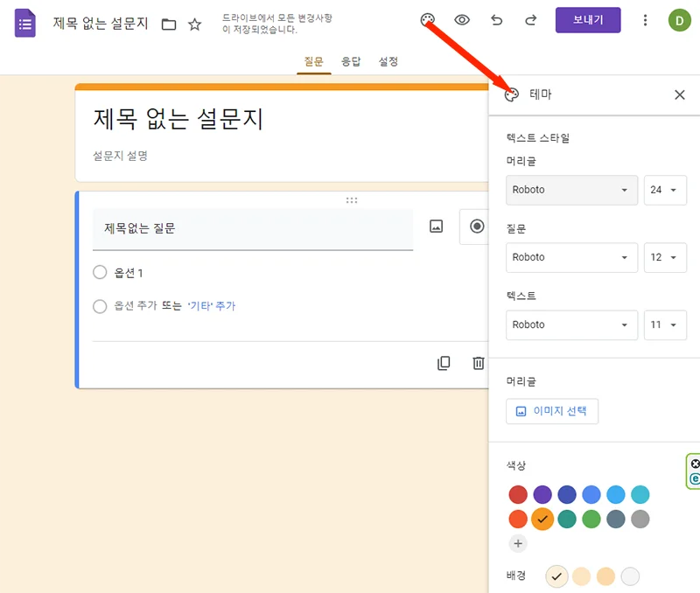Select the light blue theme color
The image size is (700, 593).
click(616, 494)
